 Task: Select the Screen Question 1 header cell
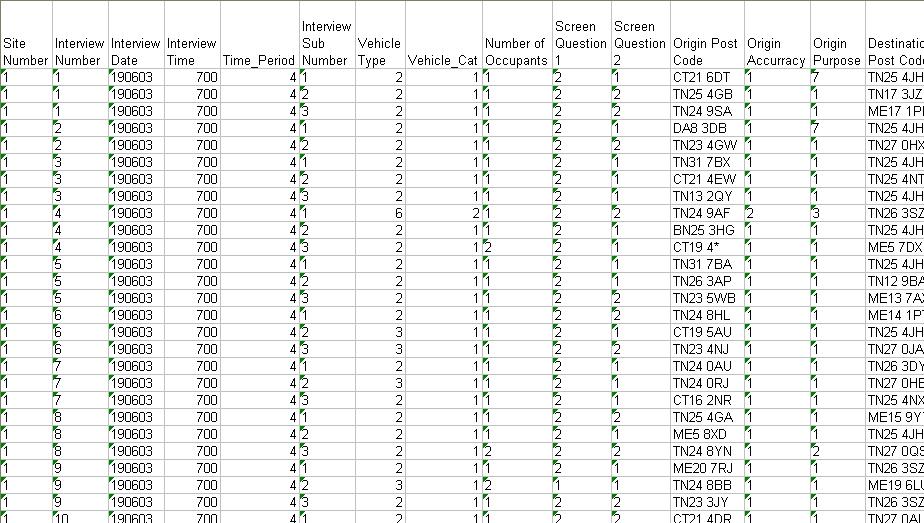point(582,35)
